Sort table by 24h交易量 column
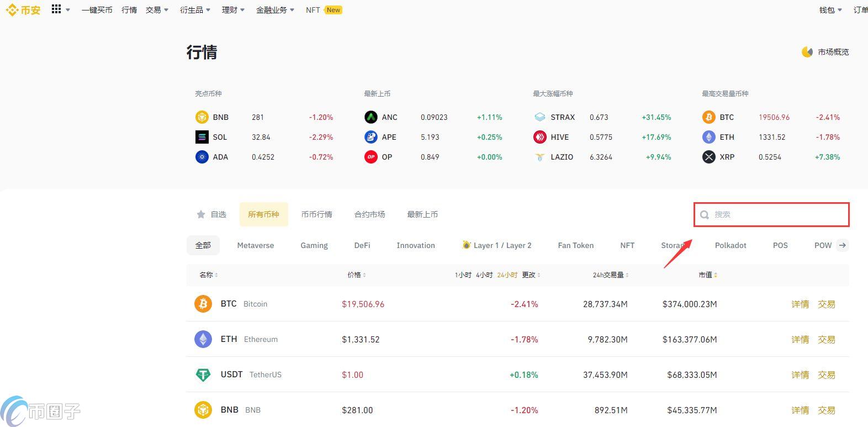868x427 pixels. 611,275
